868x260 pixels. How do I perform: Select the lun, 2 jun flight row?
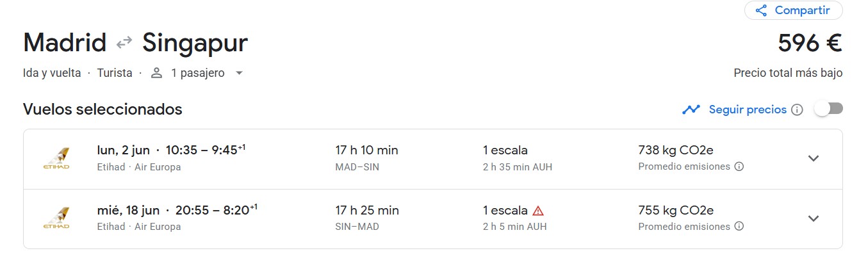click(384, 158)
